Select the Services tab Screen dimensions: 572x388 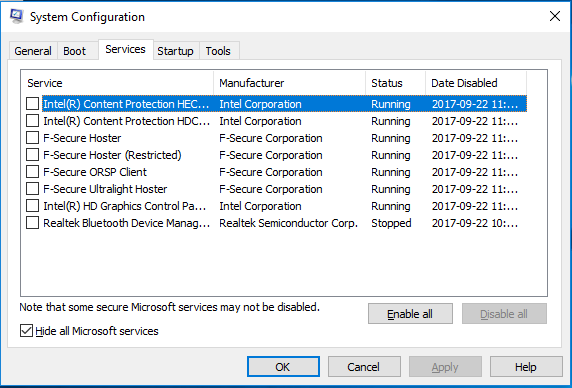[x=125, y=49]
